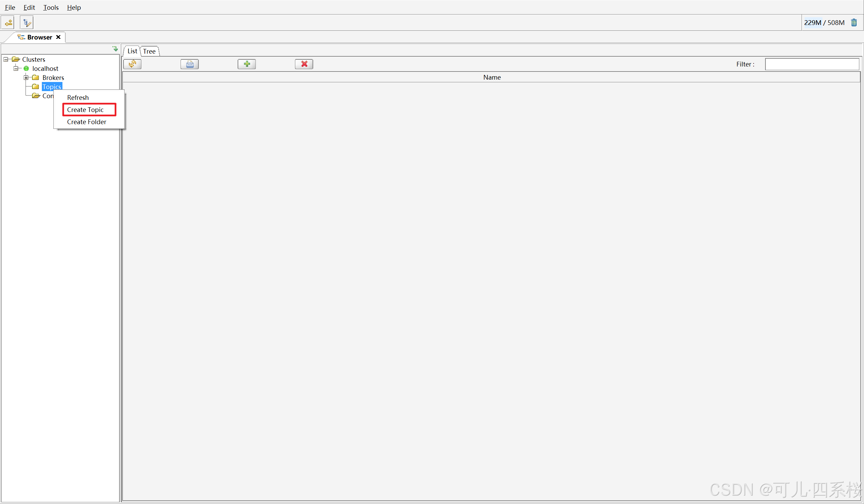Click the green arrow icon above tree

point(115,49)
